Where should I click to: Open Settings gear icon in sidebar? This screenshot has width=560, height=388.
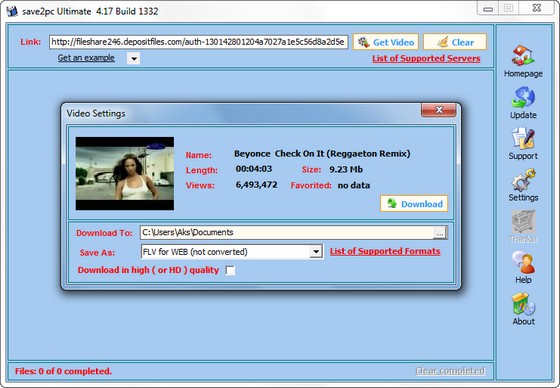tap(523, 179)
